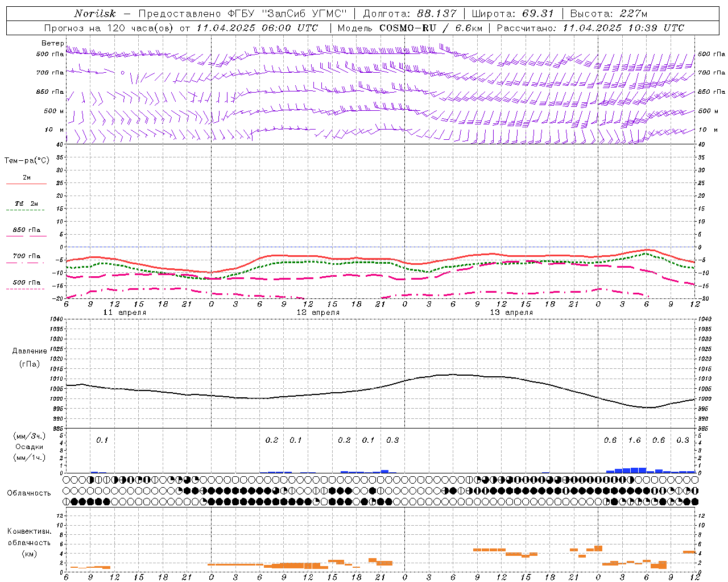Select the "Долгота: 88.137" header field

coord(409,14)
